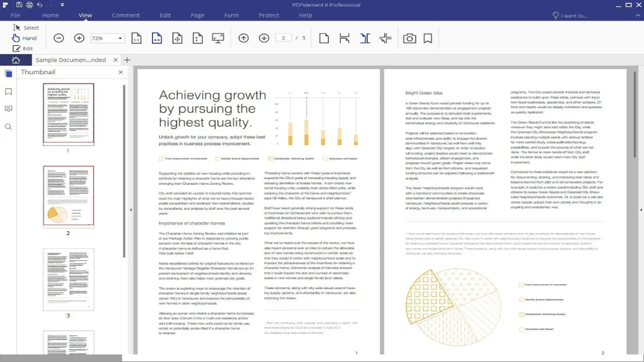Open the quick access customize dropdown
Viewport: 644px width, 362px height.
62,5
